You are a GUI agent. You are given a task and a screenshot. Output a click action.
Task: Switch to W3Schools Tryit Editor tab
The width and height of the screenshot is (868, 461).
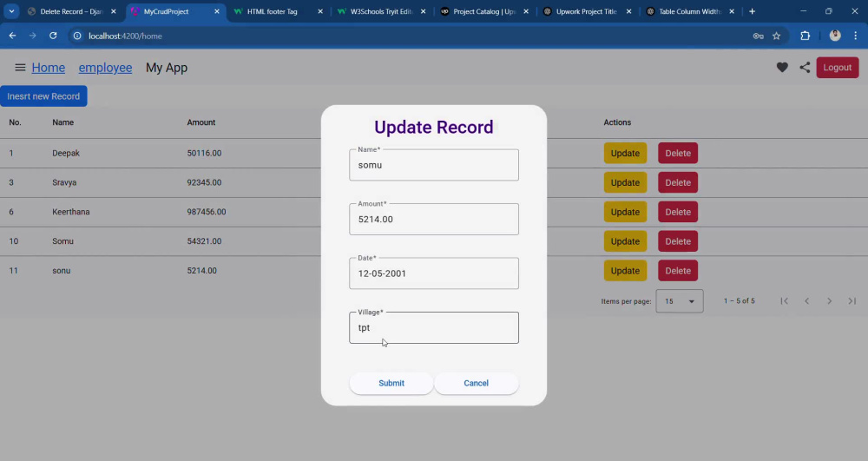coord(381,11)
